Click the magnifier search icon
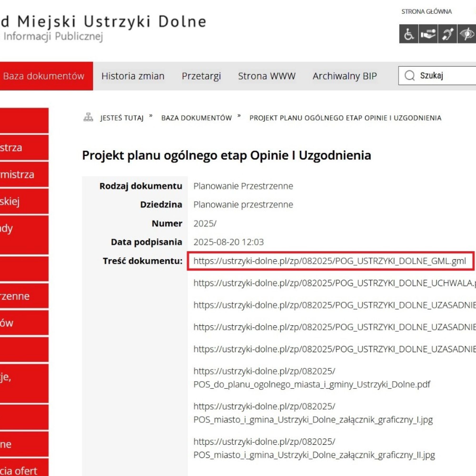This screenshot has height=476, width=476. pos(409,76)
